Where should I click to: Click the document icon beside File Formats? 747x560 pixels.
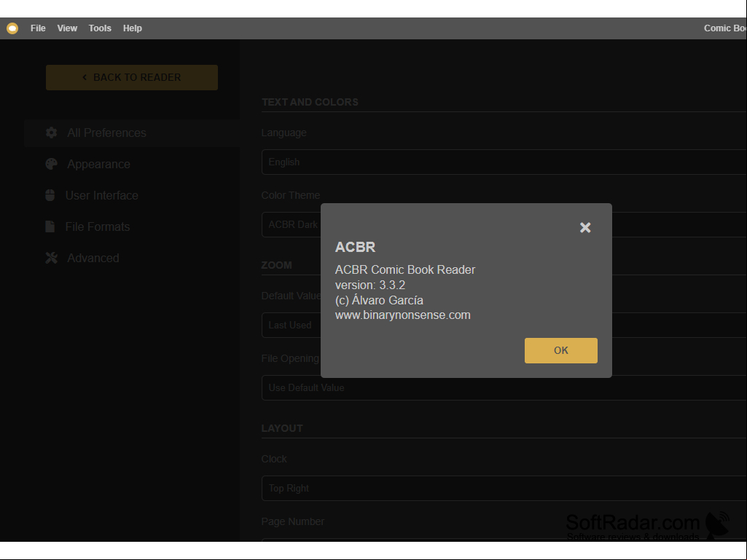point(50,226)
